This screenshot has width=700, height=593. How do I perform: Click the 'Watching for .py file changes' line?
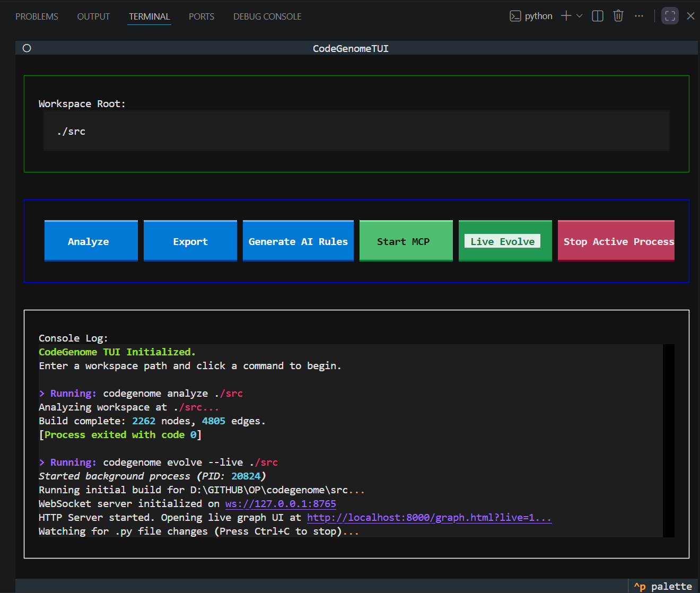tap(199, 531)
